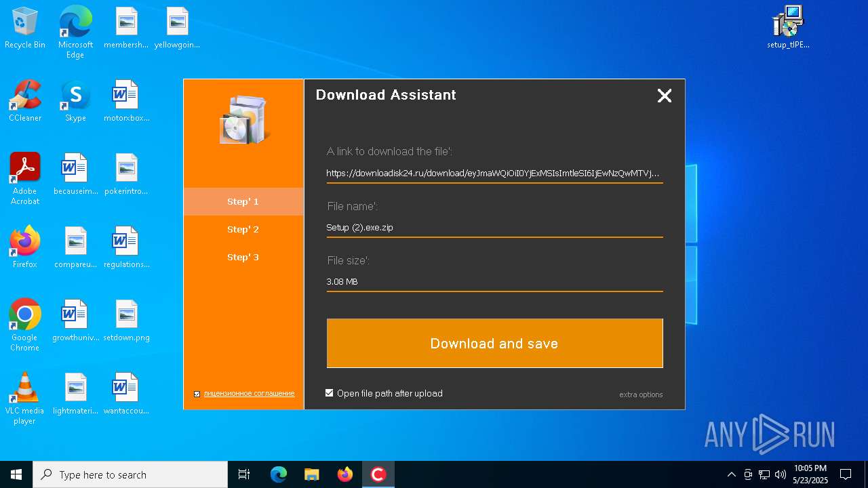
Task: Click the taskbar search box
Action: click(130, 474)
